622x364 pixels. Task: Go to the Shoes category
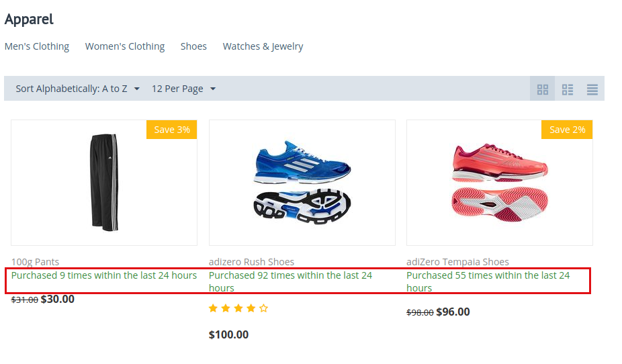pos(193,46)
